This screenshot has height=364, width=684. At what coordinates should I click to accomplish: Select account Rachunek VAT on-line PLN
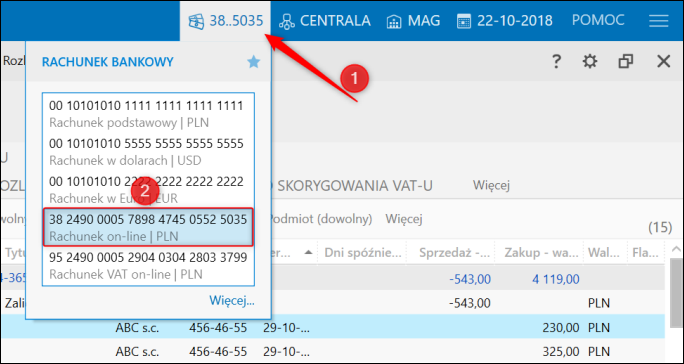[x=148, y=266]
